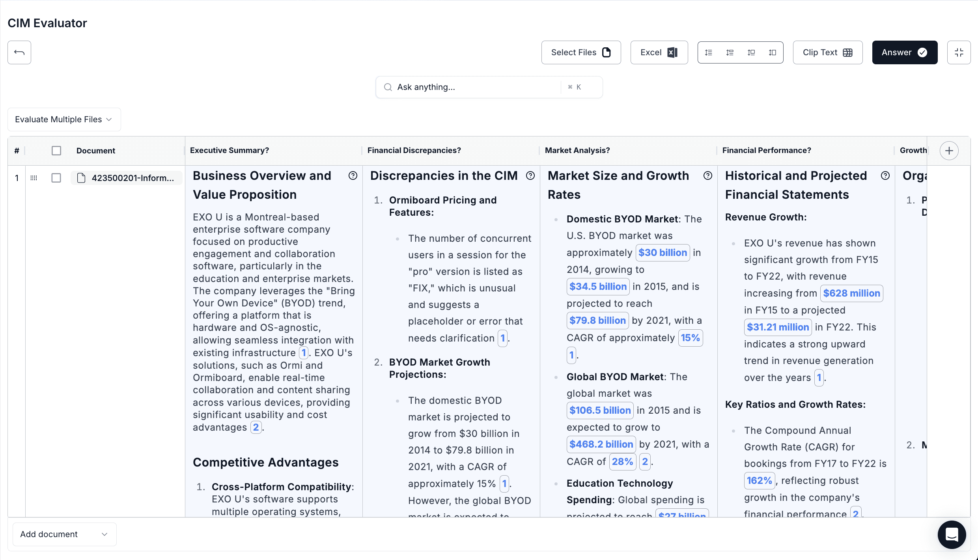Add a new column with the plus button
Screen dimensions: 978x560
coord(949,151)
